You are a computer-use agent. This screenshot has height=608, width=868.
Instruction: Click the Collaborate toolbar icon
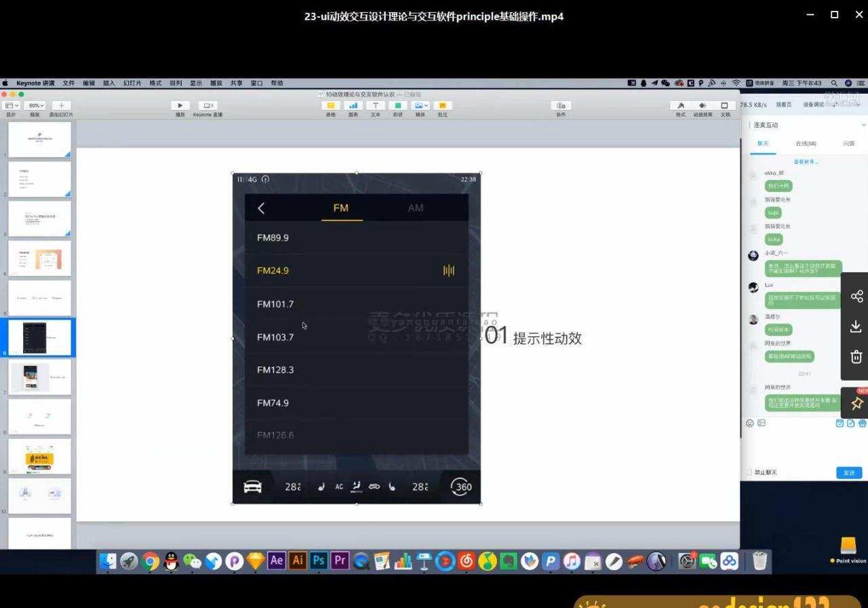tap(561, 105)
